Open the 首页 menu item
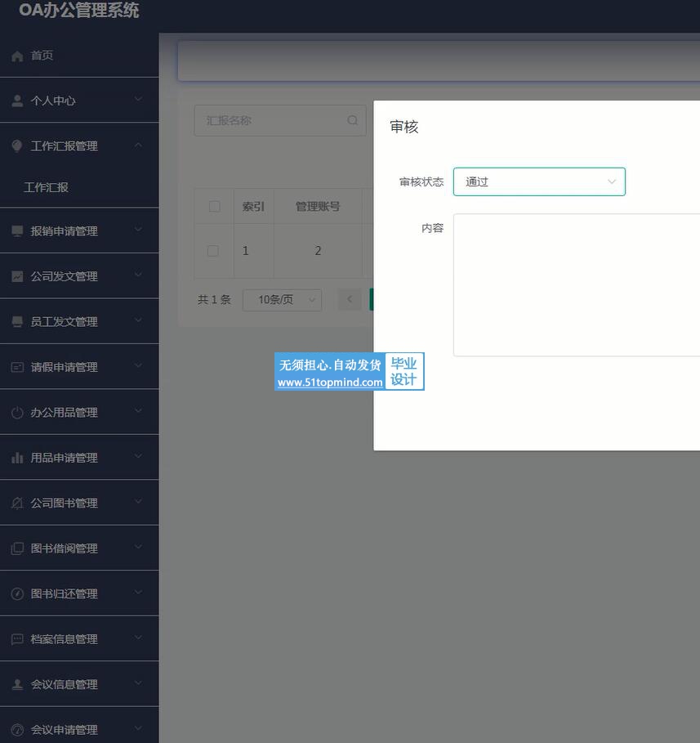The width and height of the screenshot is (700, 743). click(79, 56)
